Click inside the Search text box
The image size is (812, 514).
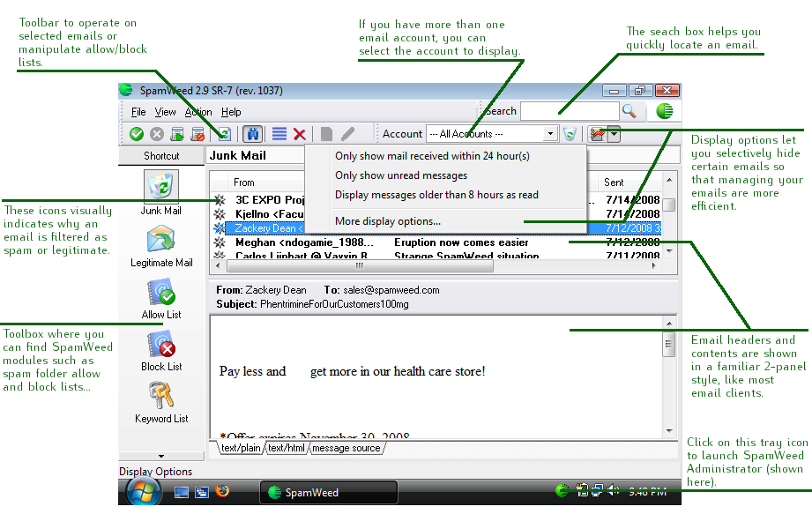tap(570, 111)
